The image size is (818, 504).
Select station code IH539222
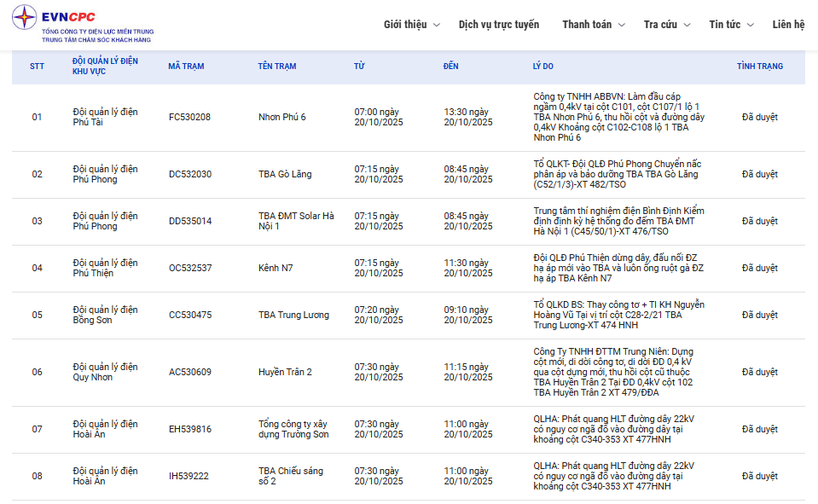[x=189, y=477]
